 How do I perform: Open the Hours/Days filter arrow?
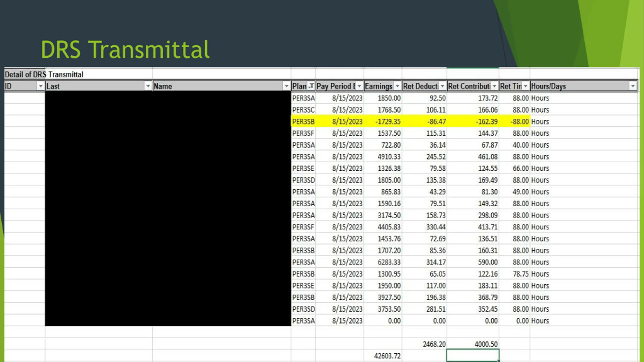633,86
